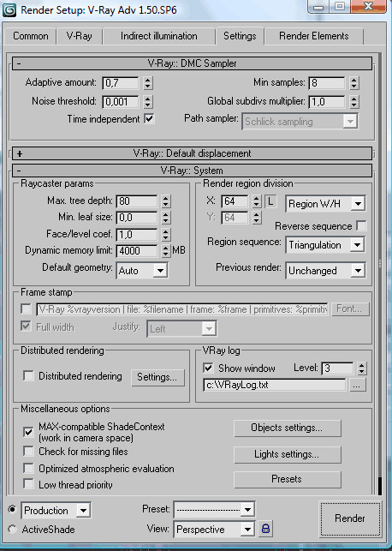Toggle the Time independent checkbox
Screen dimensions: 392x551
149,119
